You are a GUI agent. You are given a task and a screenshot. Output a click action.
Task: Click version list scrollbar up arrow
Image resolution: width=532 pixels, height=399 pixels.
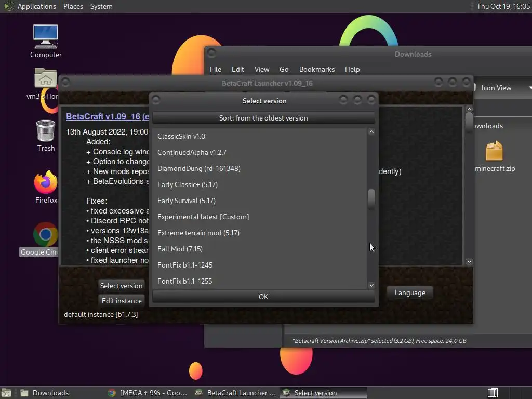point(371,132)
